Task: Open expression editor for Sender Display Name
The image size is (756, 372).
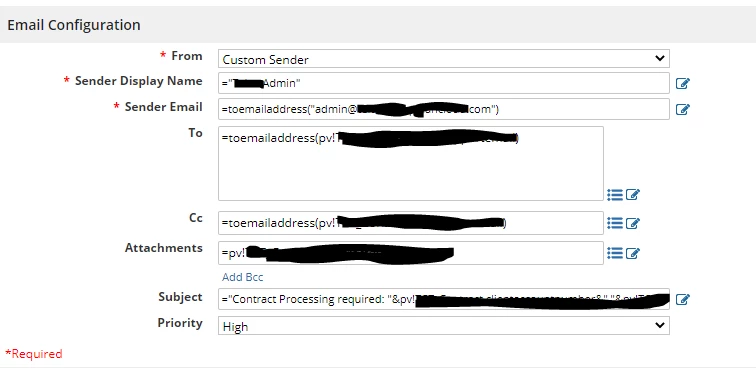Action: (x=682, y=83)
